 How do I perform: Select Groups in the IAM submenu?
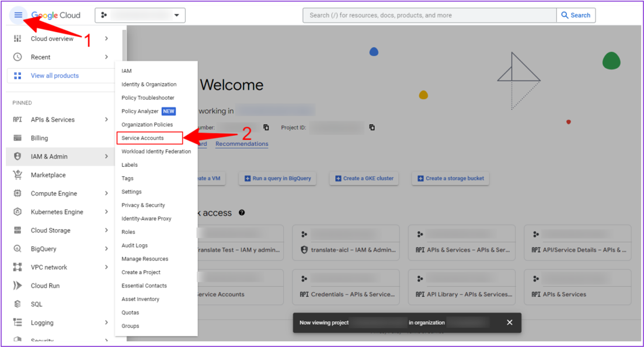[130, 325]
